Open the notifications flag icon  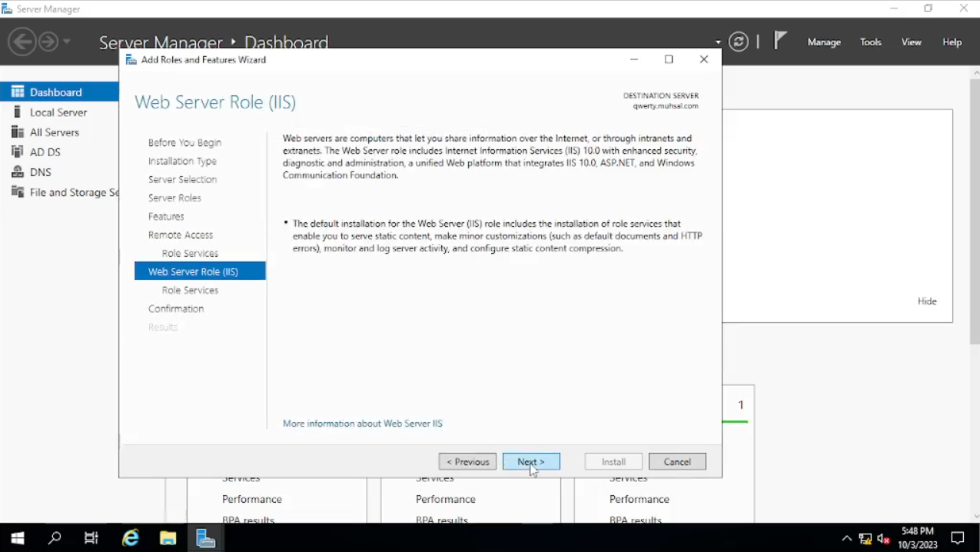point(780,41)
